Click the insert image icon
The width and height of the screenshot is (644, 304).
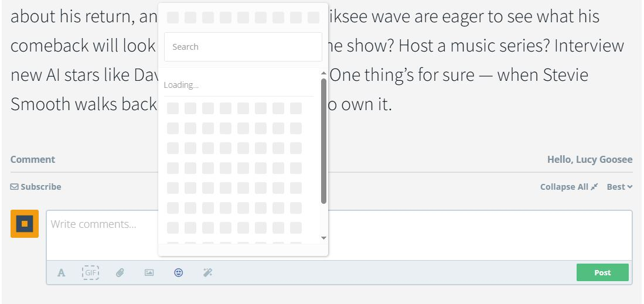tap(149, 272)
